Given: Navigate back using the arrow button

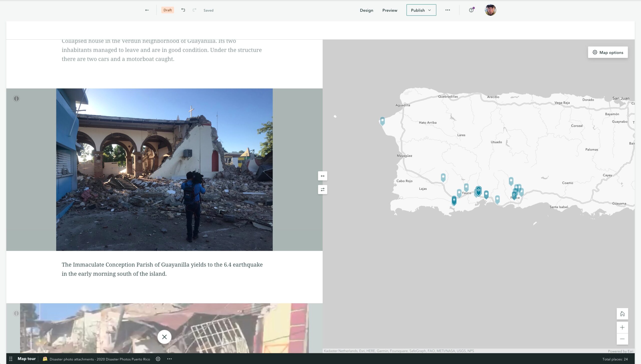Looking at the screenshot, I should [147, 10].
